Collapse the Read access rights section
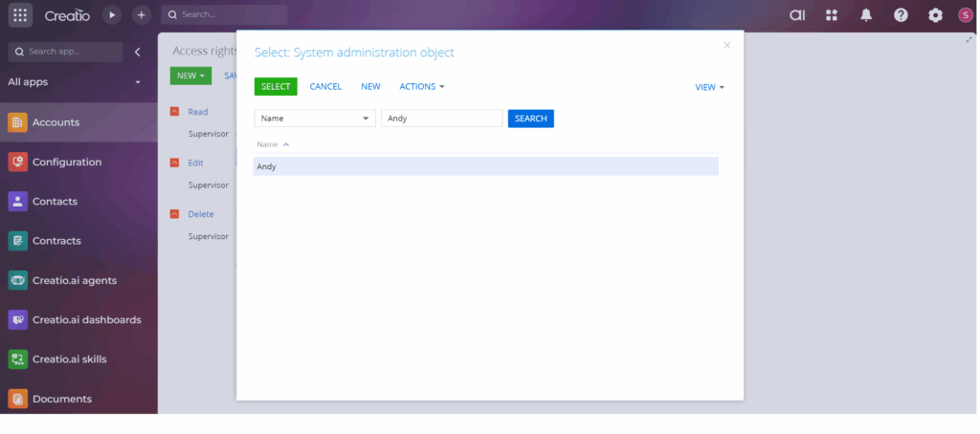The height and width of the screenshot is (434, 980). [174, 112]
